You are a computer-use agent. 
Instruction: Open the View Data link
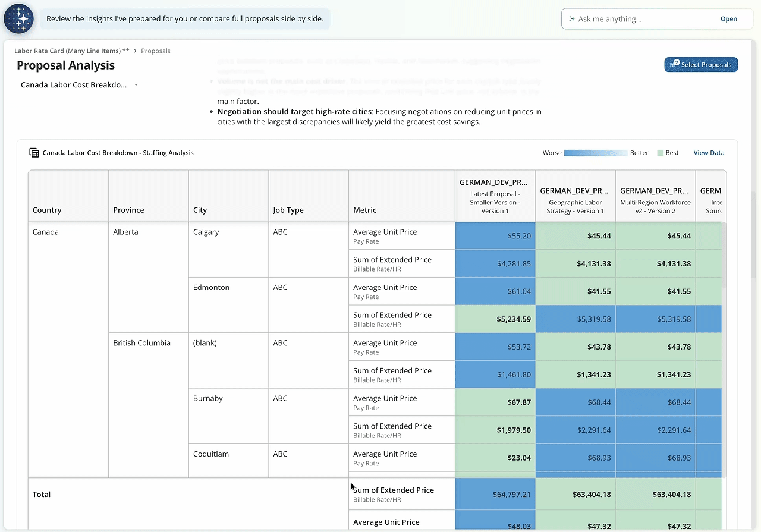coord(709,153)
